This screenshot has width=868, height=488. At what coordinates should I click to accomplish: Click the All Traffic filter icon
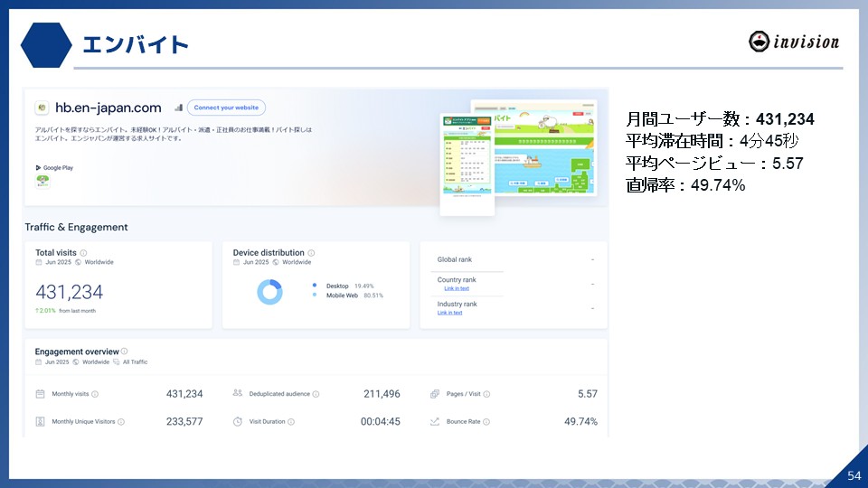tap(117, 361)
